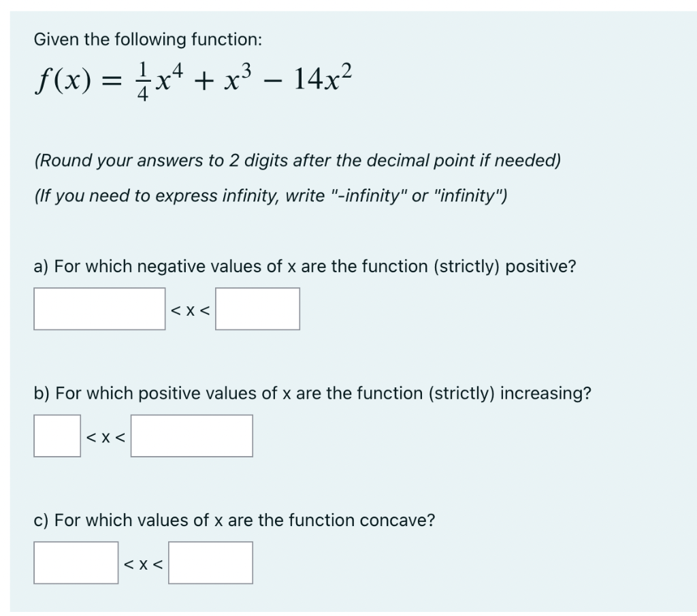Select the question a prompt text

[305, 266]
